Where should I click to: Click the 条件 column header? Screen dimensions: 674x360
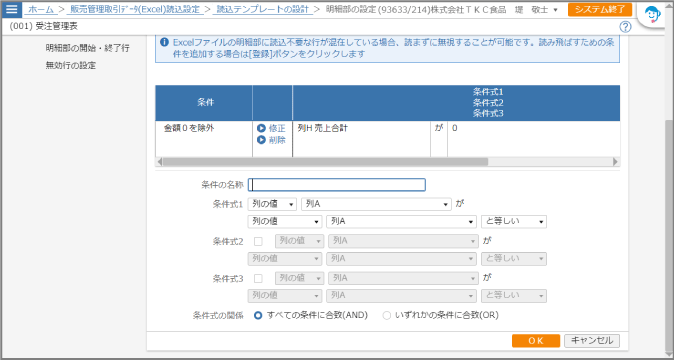point(205,103)
